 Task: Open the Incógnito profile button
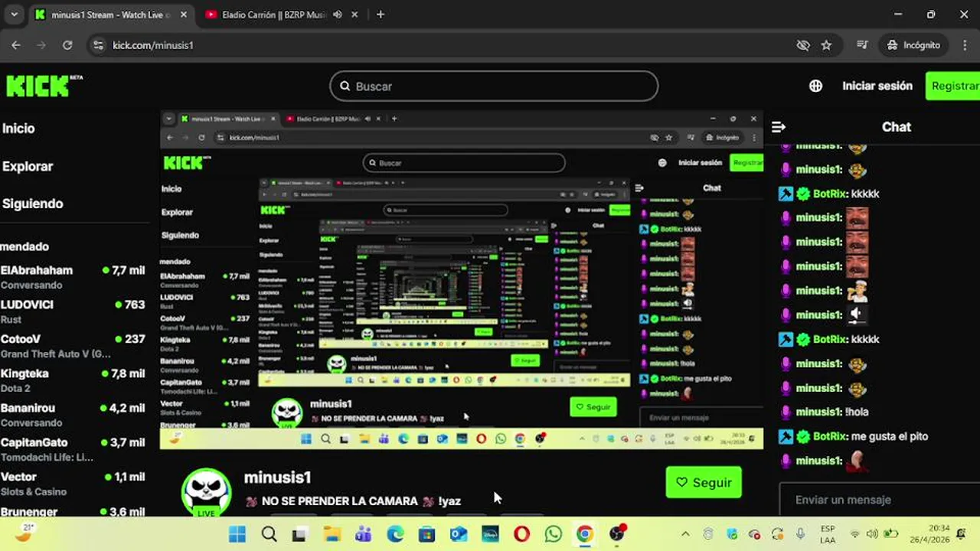click(913, 45)
